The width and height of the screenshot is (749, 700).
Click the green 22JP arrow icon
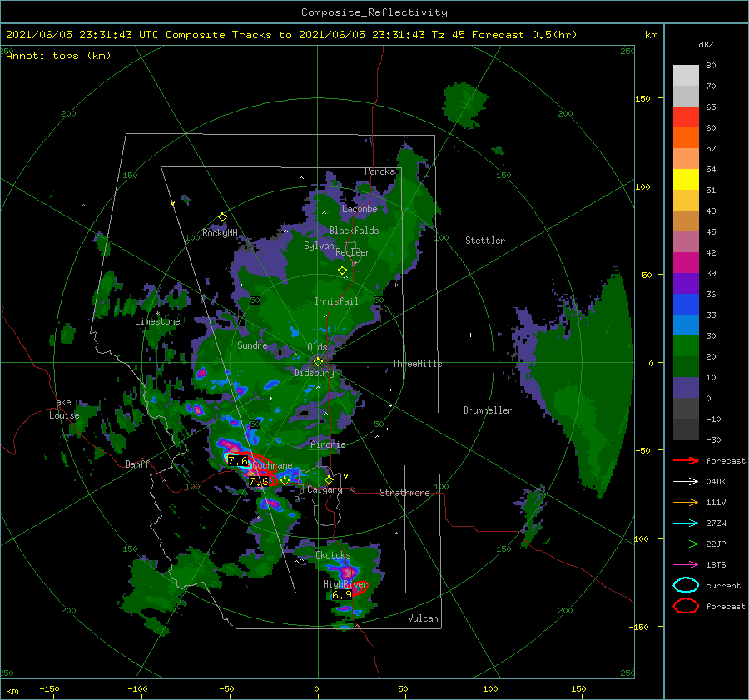[686, 544]
